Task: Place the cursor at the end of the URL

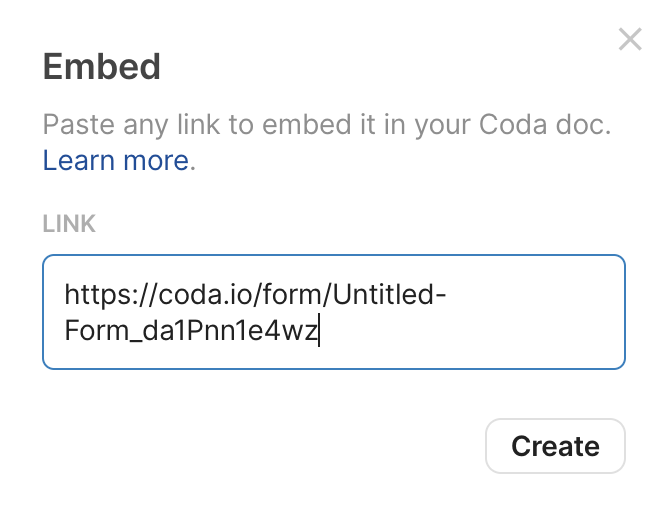Action: click(x=318, y=331)
